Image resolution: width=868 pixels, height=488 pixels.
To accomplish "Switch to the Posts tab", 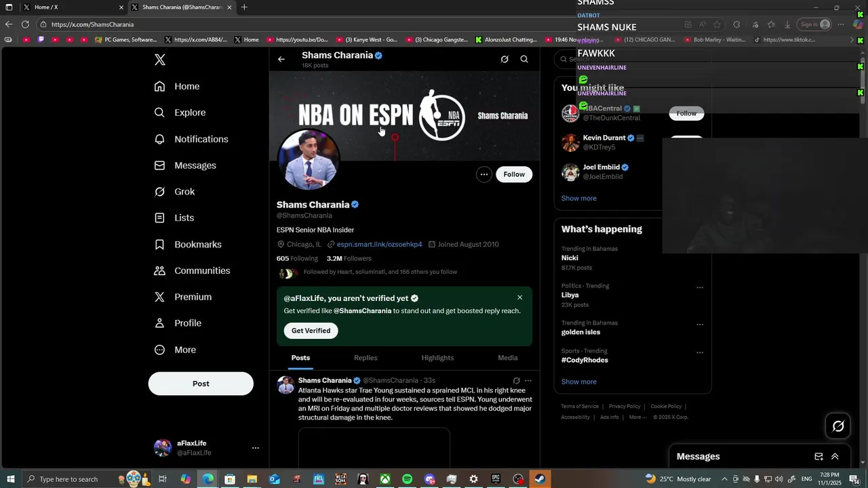I will pyautogui.click(x=300, y=358).
